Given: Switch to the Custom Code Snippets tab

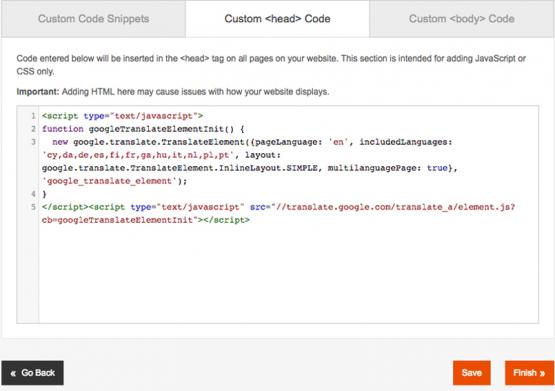Looking at the screenshot, I should [93, 19].
